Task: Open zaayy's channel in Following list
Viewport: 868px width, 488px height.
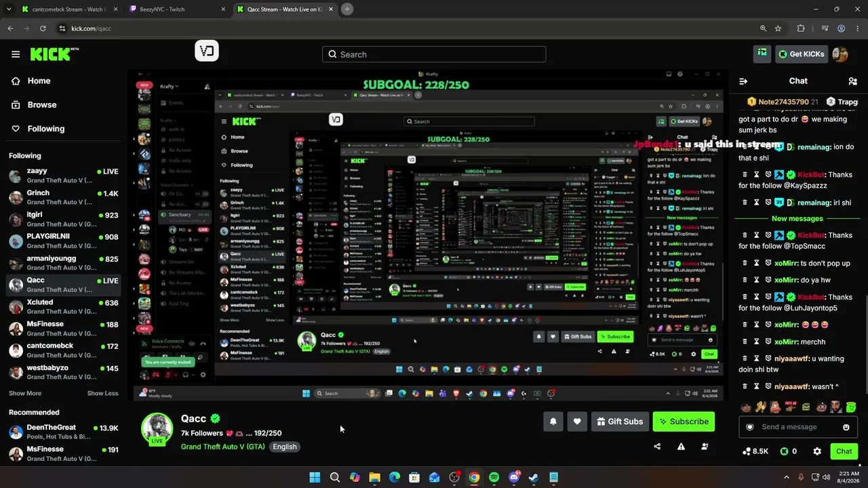Action: tap(64, 176)
